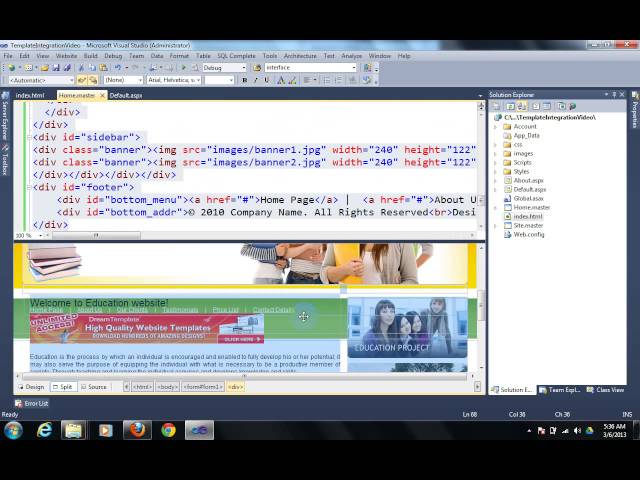This screenshot has width=640, height=480.
Task: Select Web.config in Solution Explorer
Action: [x=529, y=235]
